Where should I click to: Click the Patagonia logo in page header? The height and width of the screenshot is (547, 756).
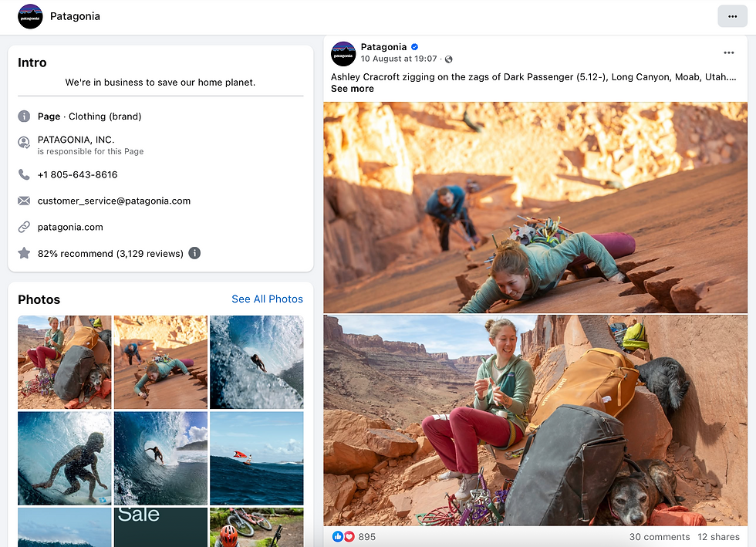(x=30, y=16)
